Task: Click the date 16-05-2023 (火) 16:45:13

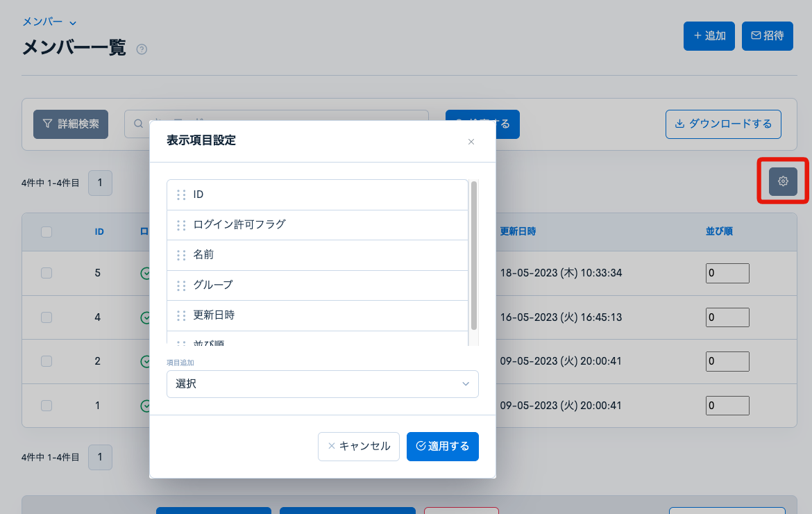Action: point(561,317)
